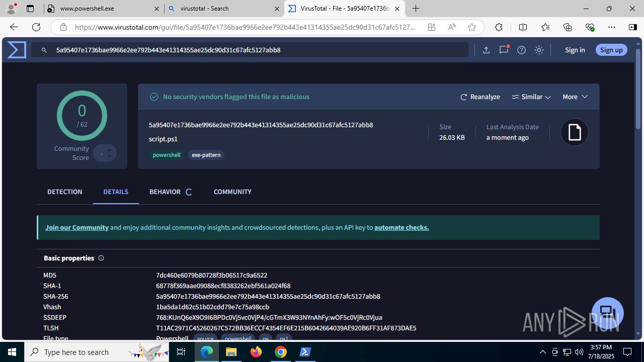Open File Explorer from the taskbar
The image size is (644, 362).
(x=231, y=352)
